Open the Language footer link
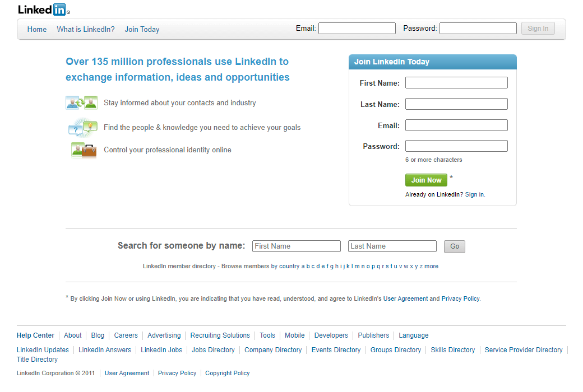 pos(414,335)
